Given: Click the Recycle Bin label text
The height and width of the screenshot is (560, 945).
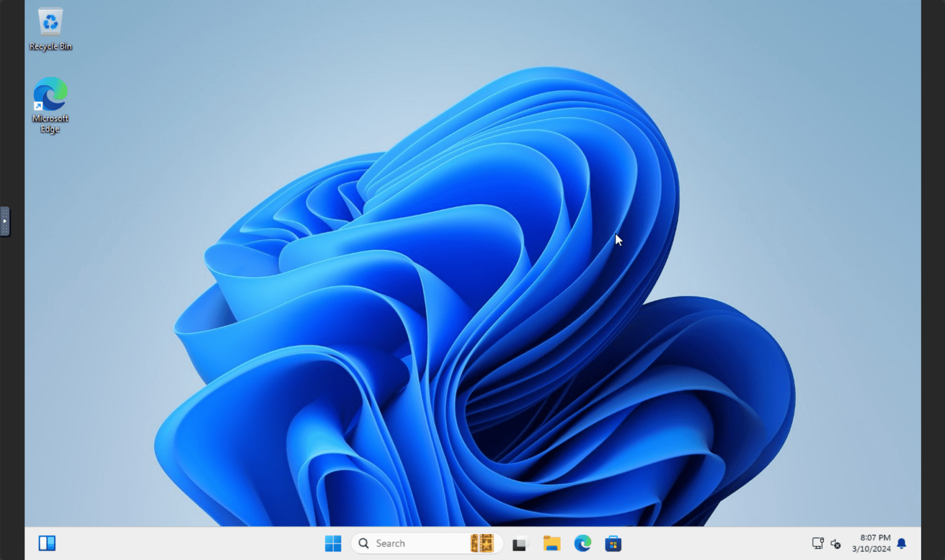Looking at the screenshot, I should 50,46.
